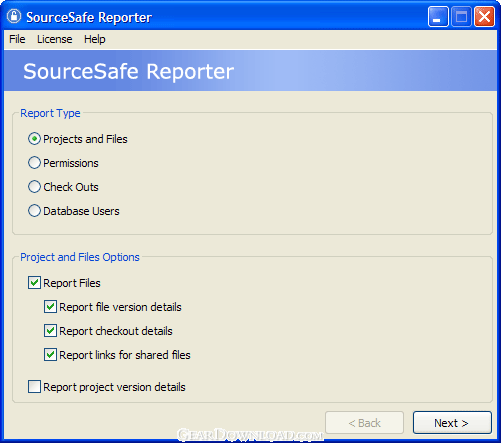Toggle Report file version details checkbox
The image size is (501, 443).
50,307
